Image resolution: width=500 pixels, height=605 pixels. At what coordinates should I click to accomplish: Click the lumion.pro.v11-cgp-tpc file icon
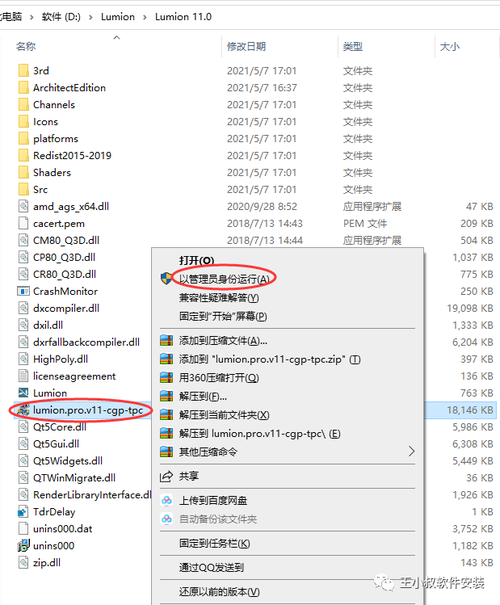coord(23,410)
